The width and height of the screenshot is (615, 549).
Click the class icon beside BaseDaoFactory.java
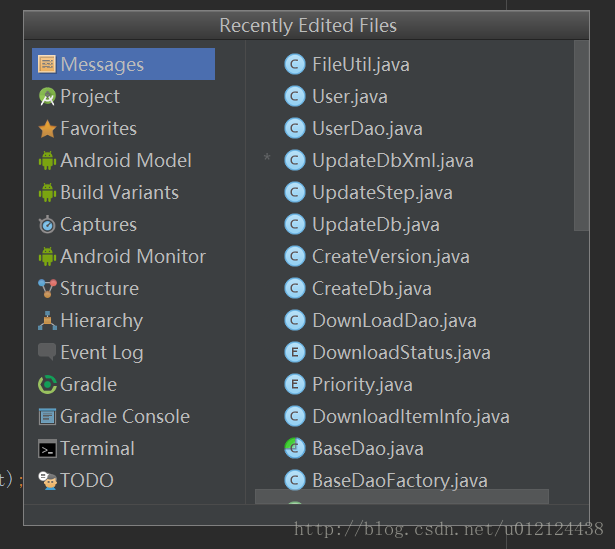[x=295, y=480]
